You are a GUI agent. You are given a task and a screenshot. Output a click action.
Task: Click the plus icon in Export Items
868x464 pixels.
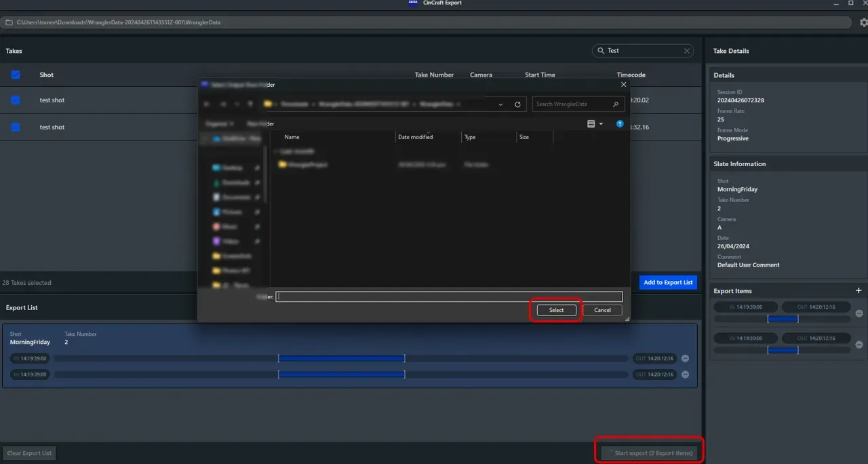[x=859, y=291]
